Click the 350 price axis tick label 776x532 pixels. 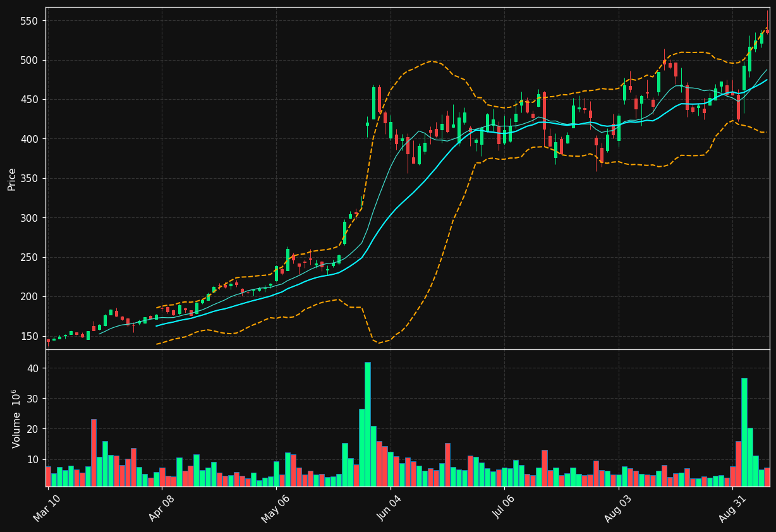[x=29, y=179]
